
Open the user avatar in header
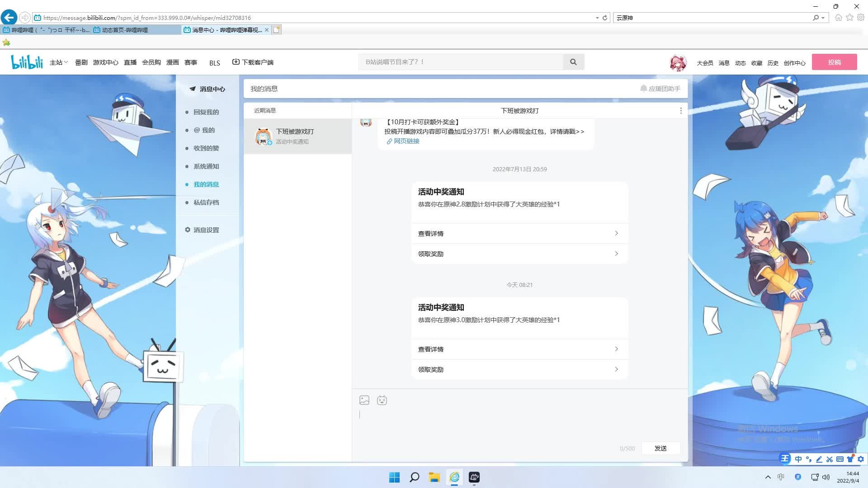tap(678, 63)
